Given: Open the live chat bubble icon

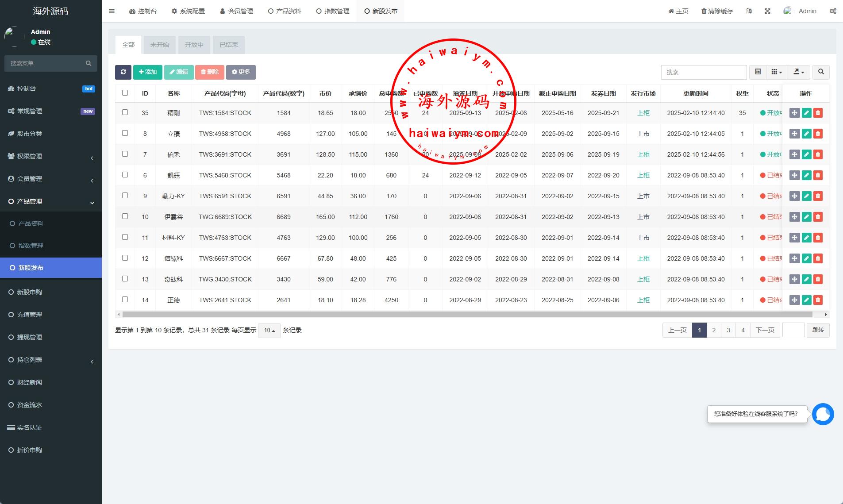Looking at the screenshot, I should tap(823, 414).
